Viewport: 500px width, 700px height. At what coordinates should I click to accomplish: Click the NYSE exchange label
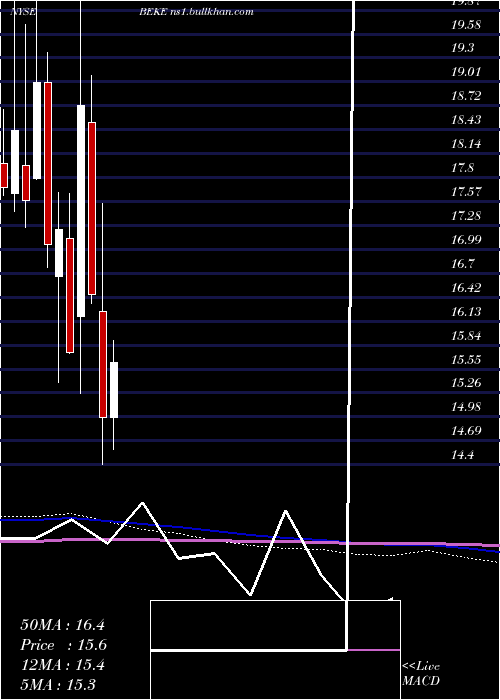pyautogui.click(x=24, y=12)
